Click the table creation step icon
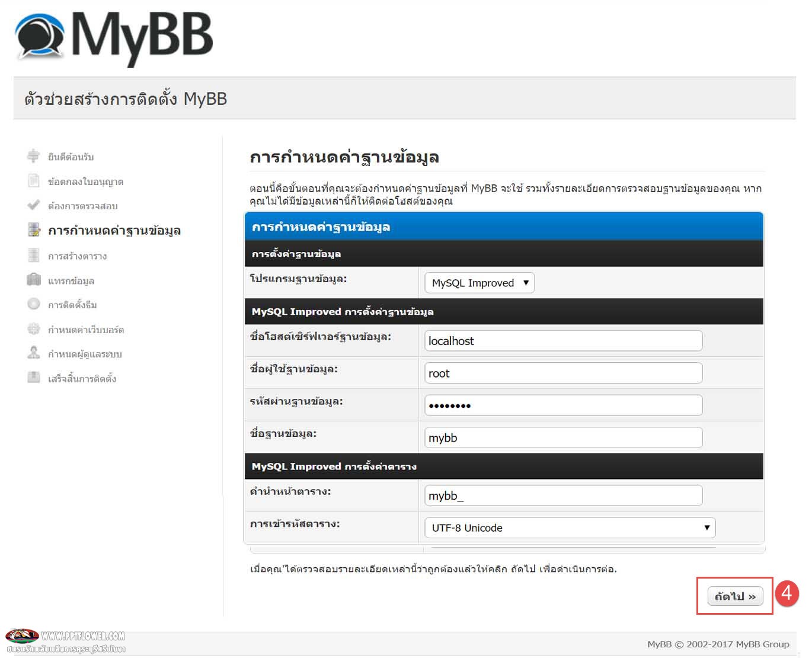 pos(34,255)
